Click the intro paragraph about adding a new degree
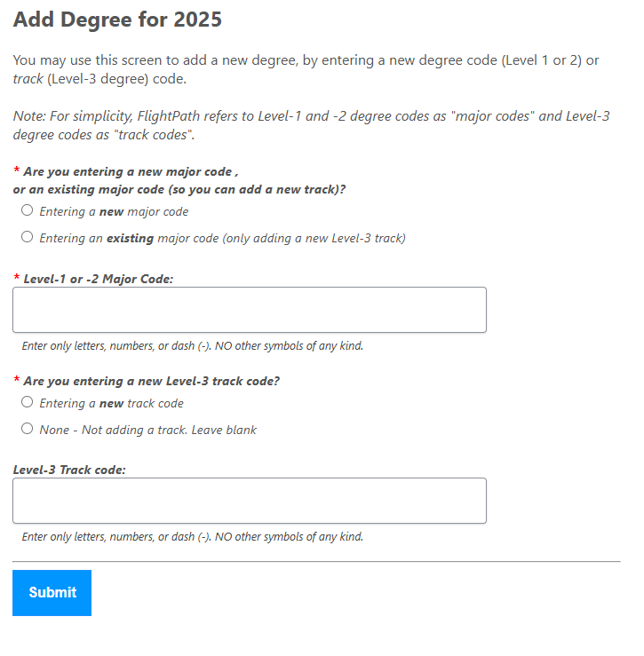The width and height of the screenshot is (644, 656). point(306,69)
